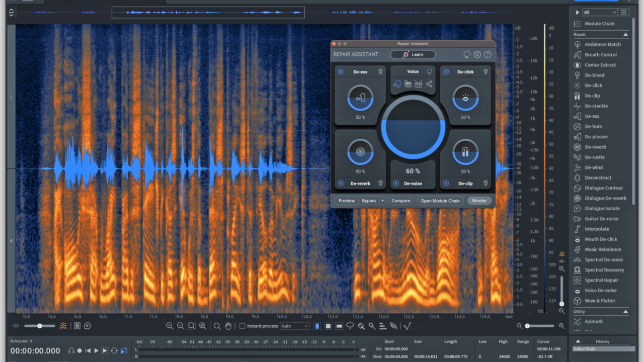
Task: Click the Compare button
Action: point(401,201)
